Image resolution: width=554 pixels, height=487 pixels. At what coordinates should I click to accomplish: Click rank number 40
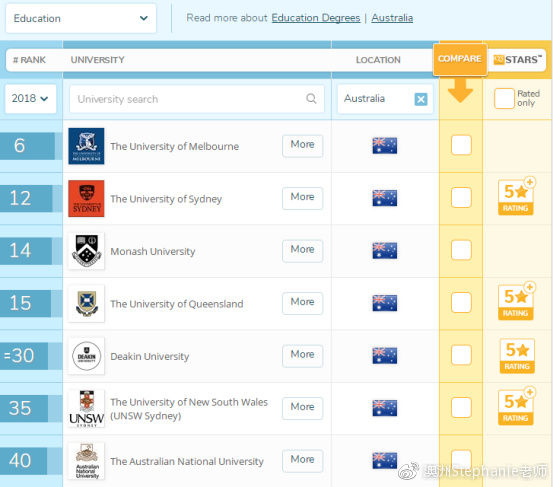click(20, 460)
